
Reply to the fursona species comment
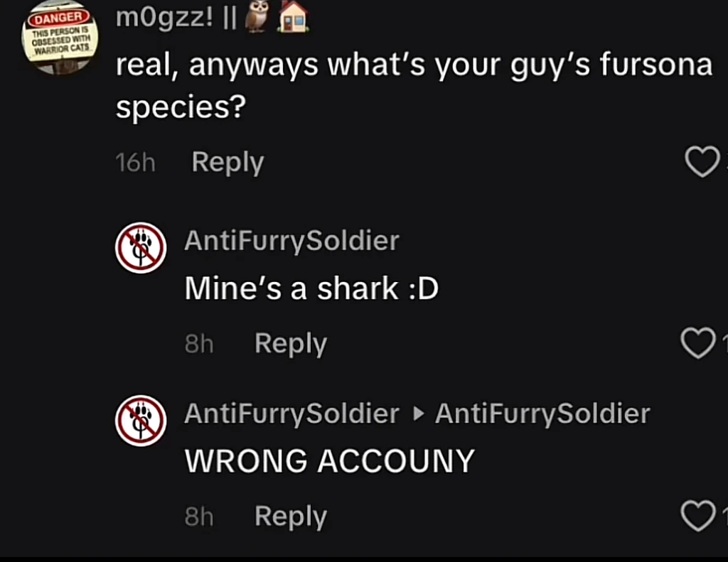pos(227,162)
